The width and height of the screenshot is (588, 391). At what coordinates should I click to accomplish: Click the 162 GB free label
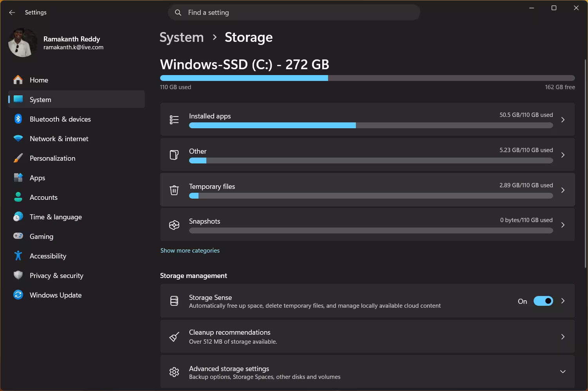(560, 87)
